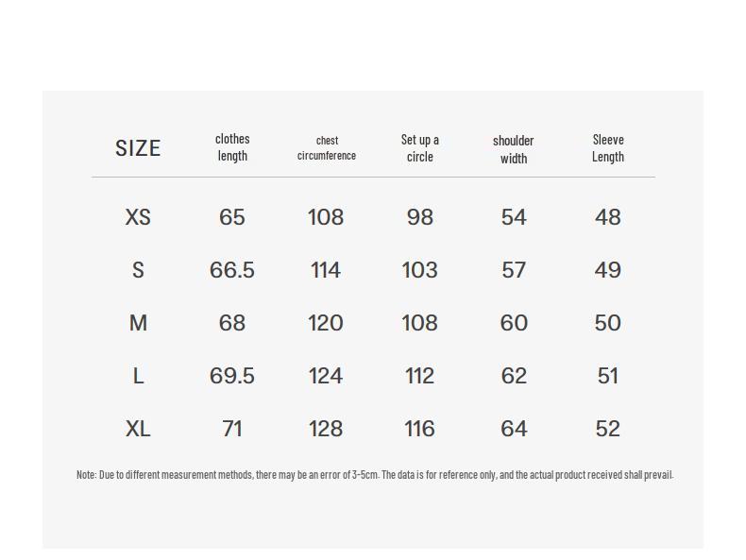Screen dimensions: 746x560
Task: Select shoulder width value 54 for XS
Action: click(514, 217)
